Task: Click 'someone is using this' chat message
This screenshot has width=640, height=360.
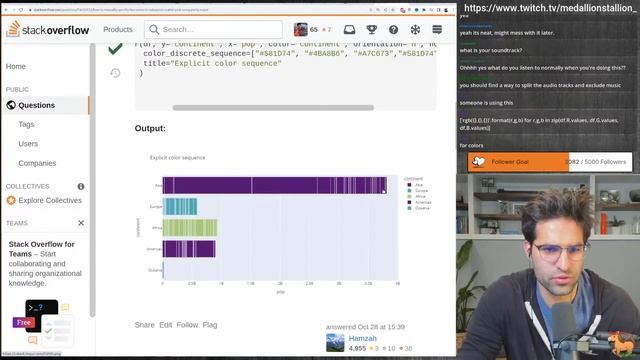Action: 486,103
